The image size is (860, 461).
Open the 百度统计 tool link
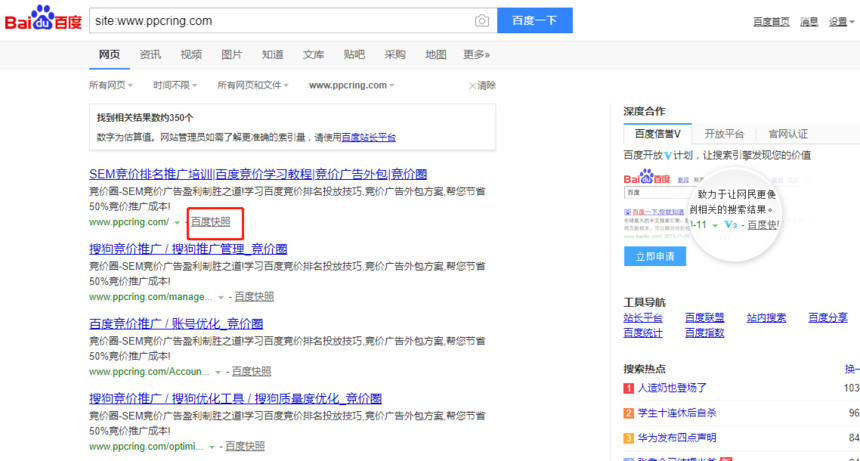[x=643, y=333]
